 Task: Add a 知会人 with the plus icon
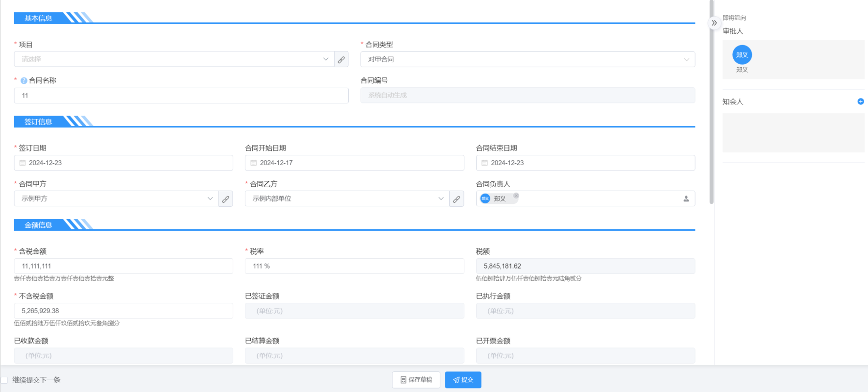(860, 101)
